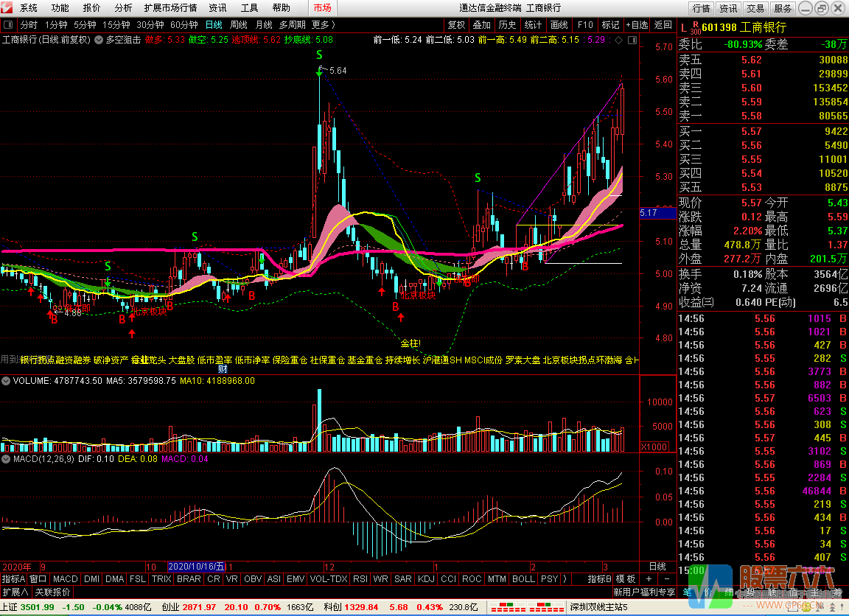Expand the VOLUME indicator dropdown arrow
This screenshot has width=849, height=616.
click(x=6, y=381)
